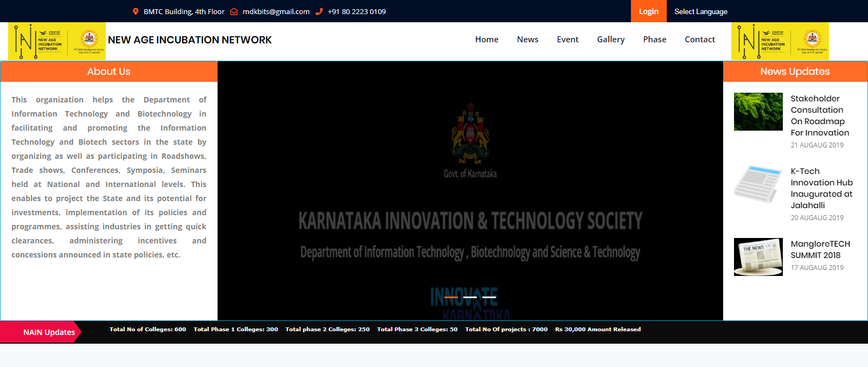
Task: Click the +91 80 2223 0109 phone number
Action: click(357, 11)
